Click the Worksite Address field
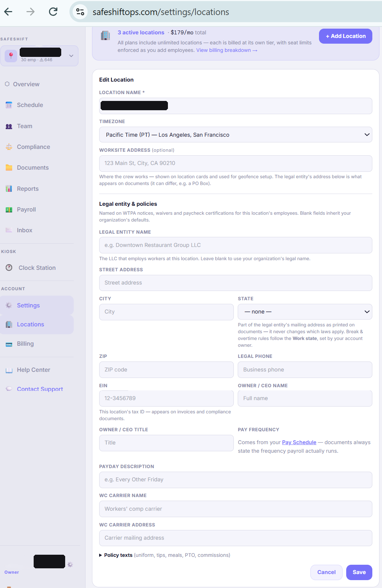The height and width of the screenshot is (588, 382). click(236, 163)
